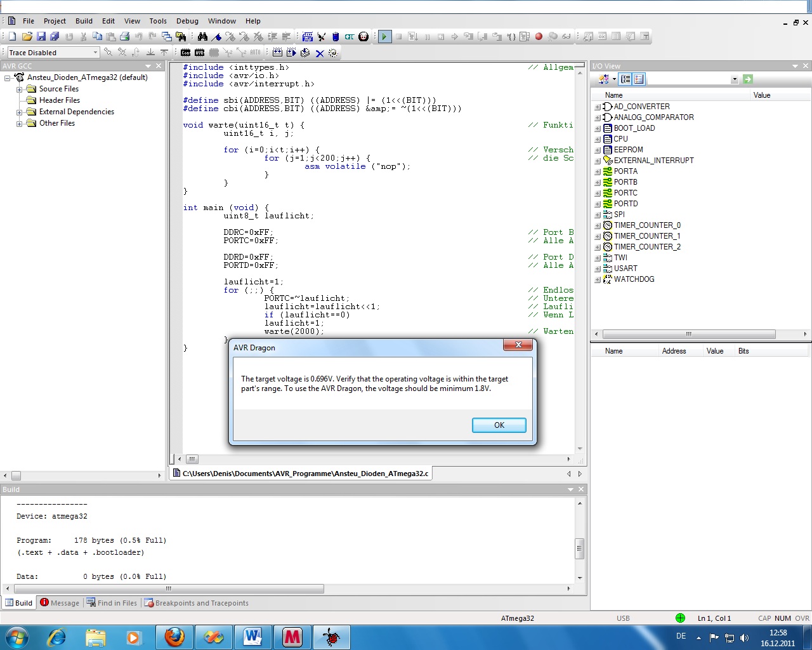Print the file with the printer icon
The image size is (812, 650).
coord(125,37)
